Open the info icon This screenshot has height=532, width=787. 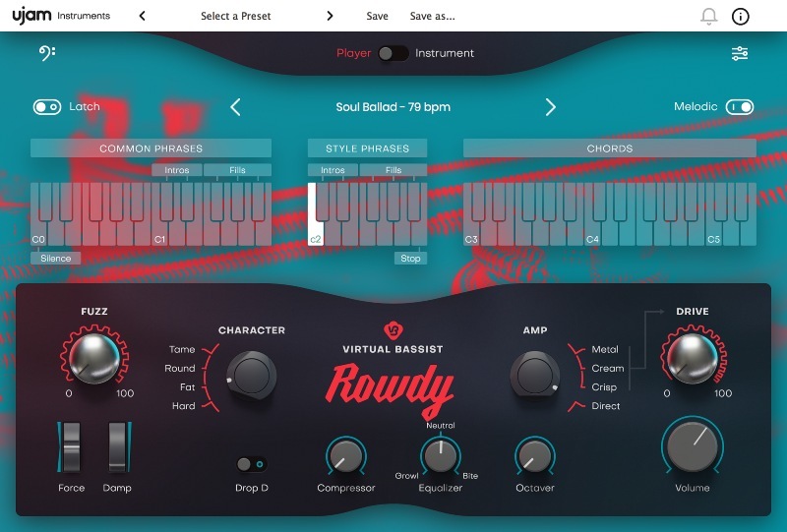pos(741,17)
